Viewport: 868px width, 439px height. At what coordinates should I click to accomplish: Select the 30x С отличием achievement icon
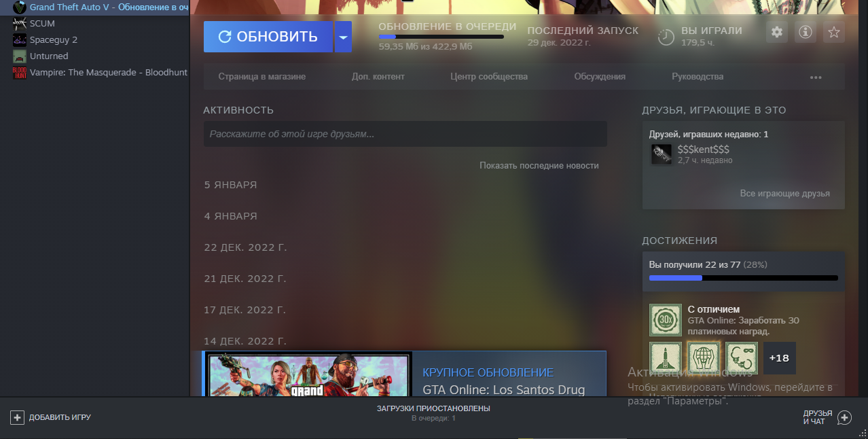click(665, 320)
